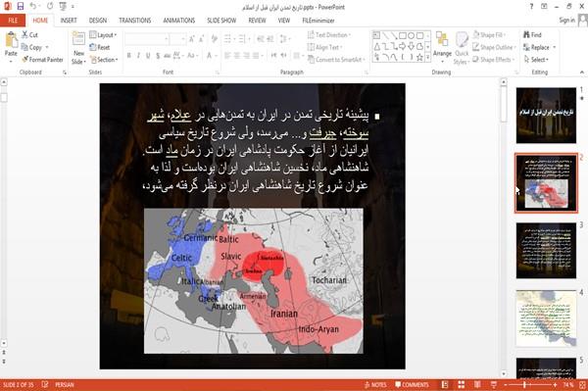Click the Sign in link
The height and width of the screenshot is (391, 588).
[x=566, y=21]
